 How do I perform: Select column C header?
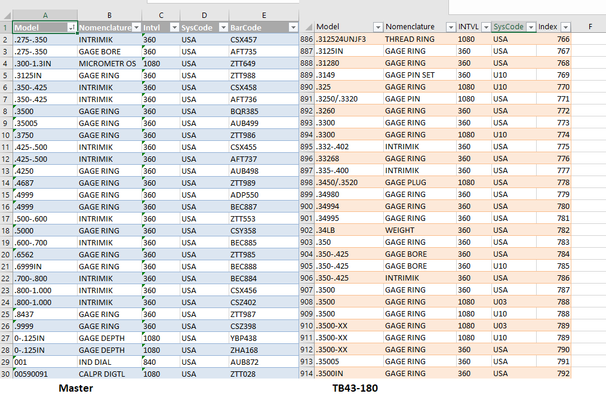[x=161, y=15]
